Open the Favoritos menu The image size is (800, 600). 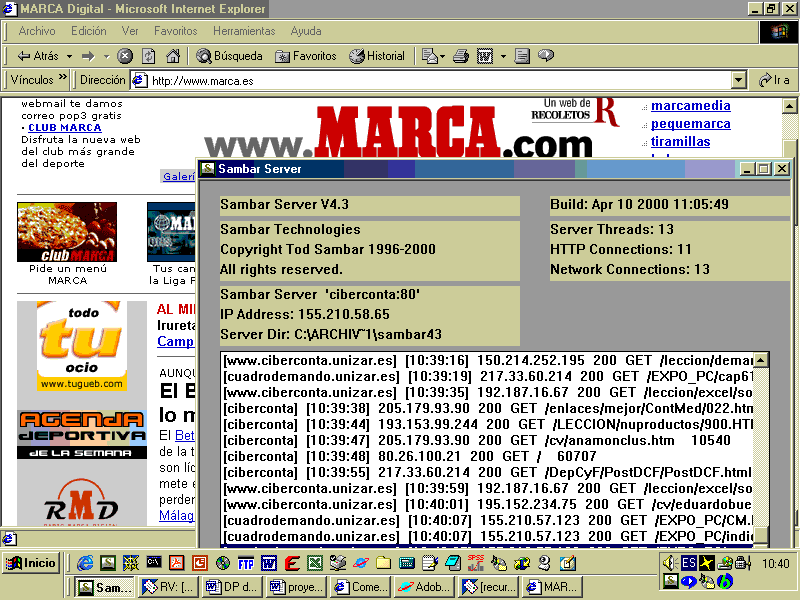(x=176, y=31)
